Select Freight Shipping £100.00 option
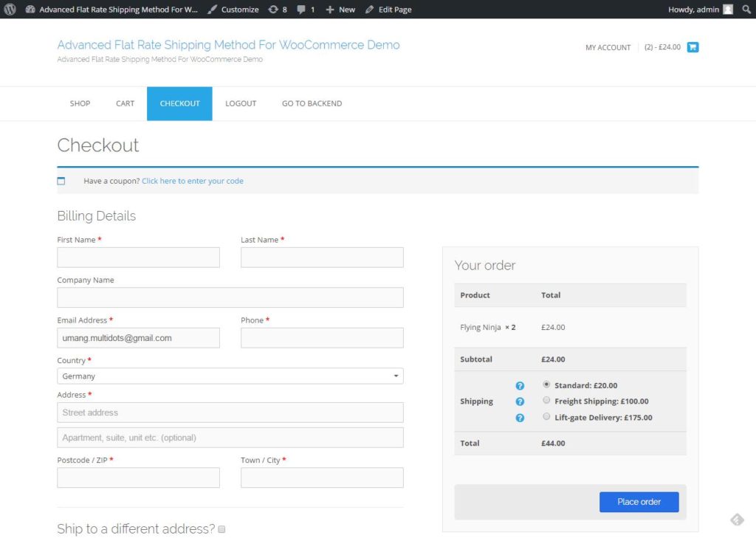756x538 pixels. (546, 400)
